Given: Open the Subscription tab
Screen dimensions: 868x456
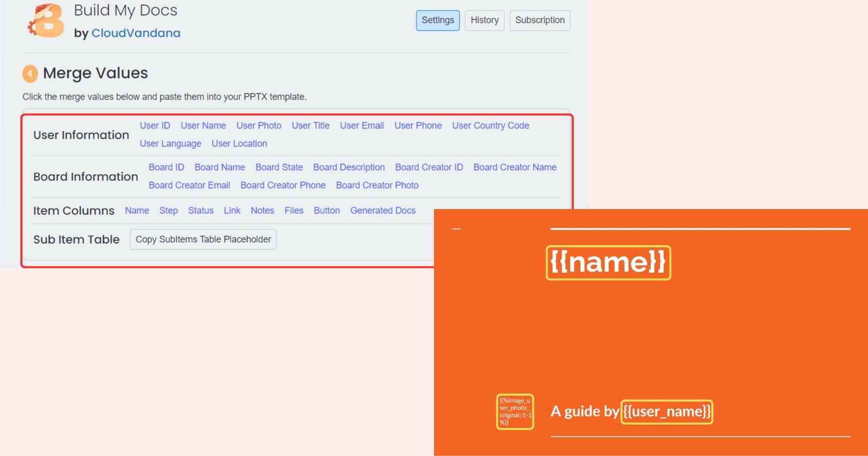Looking at the screenshot, I should pyautogui.click(x=540, y=21).
